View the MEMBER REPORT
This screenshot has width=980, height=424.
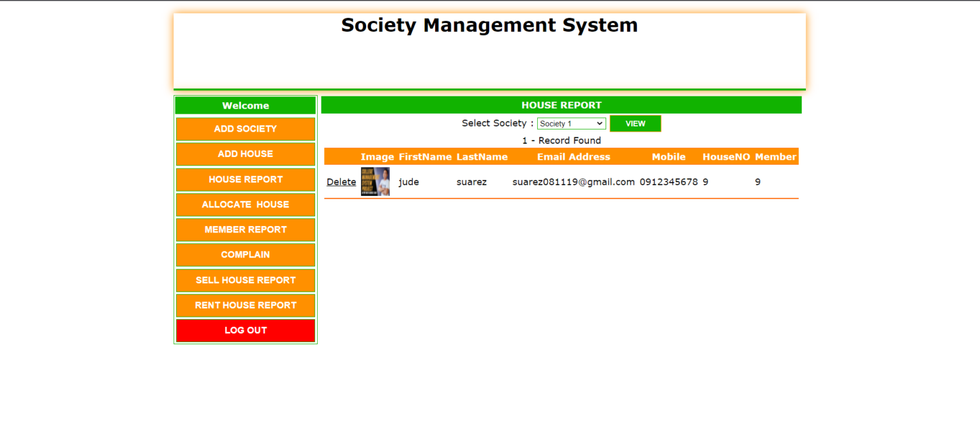click(x=245, y=230)
